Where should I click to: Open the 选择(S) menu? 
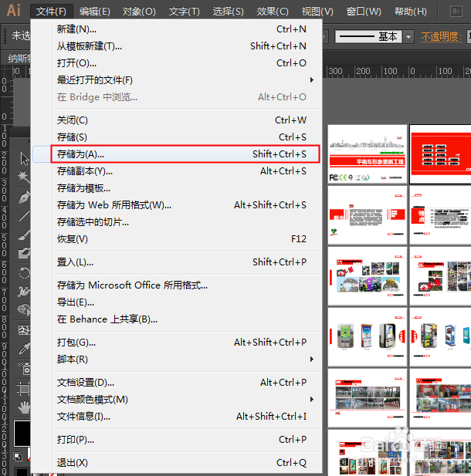click(x=229, y=12)
